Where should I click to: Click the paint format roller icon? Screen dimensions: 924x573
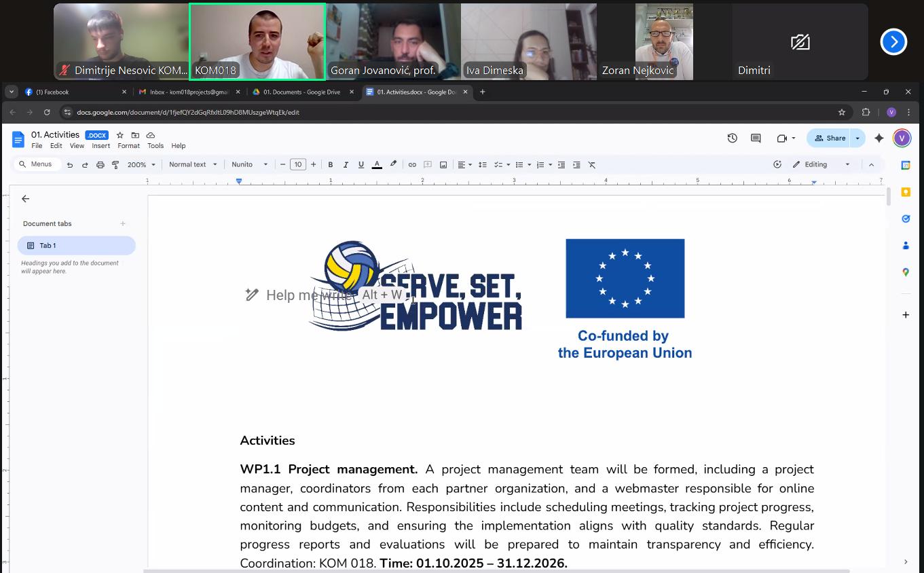point(115,164)
